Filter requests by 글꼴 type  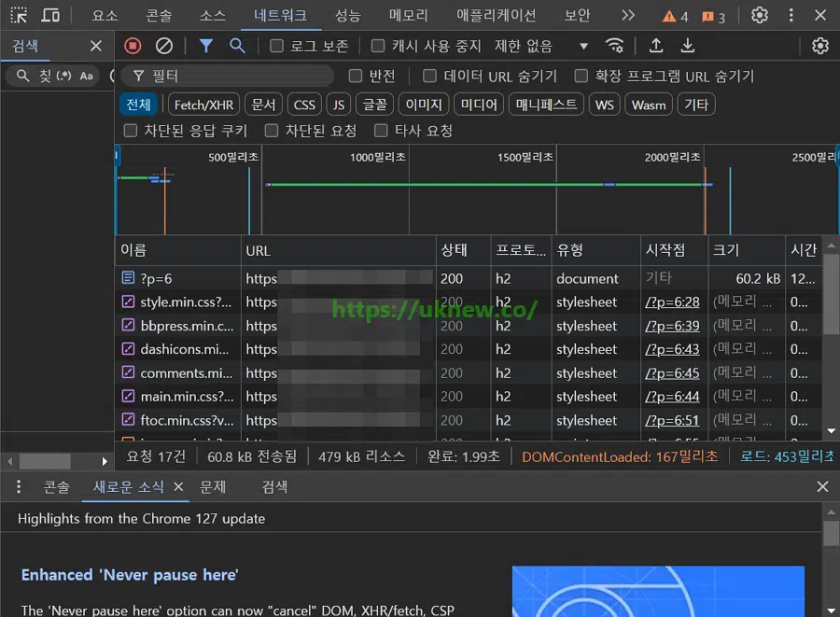pyautogui.click(x=374, y=105)
